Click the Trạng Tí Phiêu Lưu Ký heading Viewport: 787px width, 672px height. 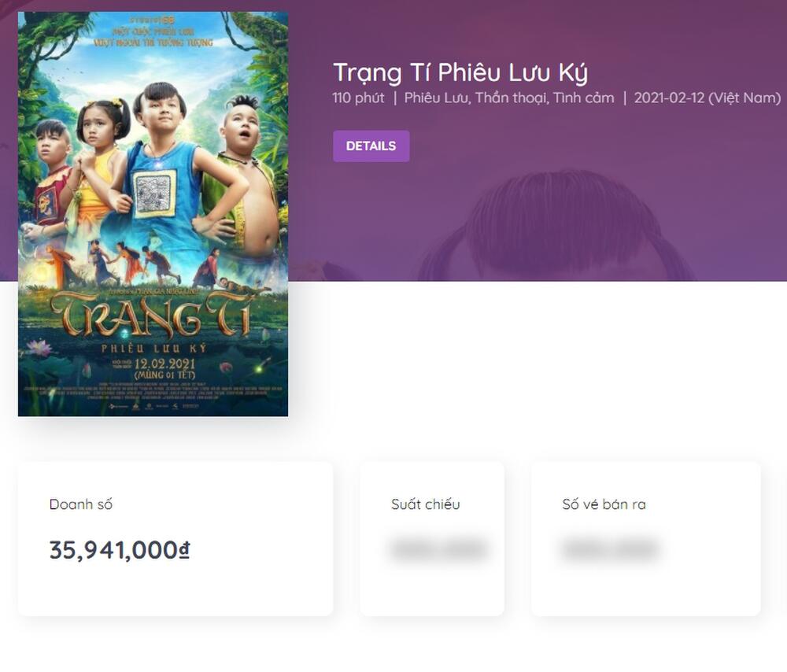pos(460,72)
